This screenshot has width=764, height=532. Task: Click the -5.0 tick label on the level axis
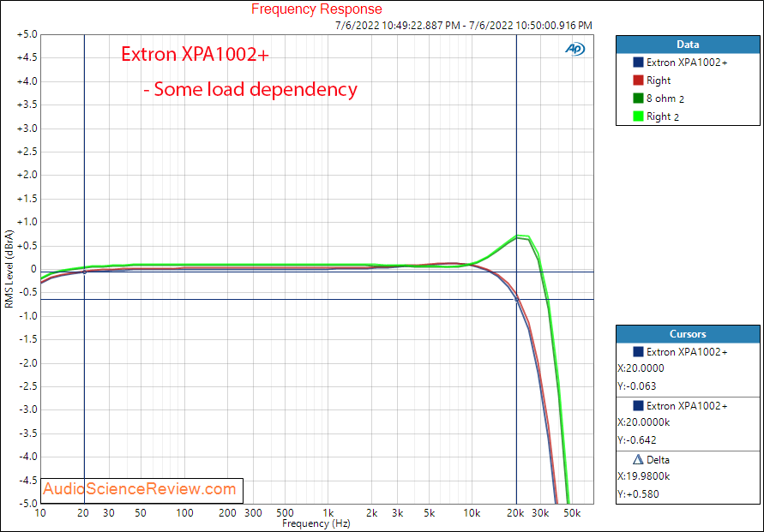pos(28,503)
